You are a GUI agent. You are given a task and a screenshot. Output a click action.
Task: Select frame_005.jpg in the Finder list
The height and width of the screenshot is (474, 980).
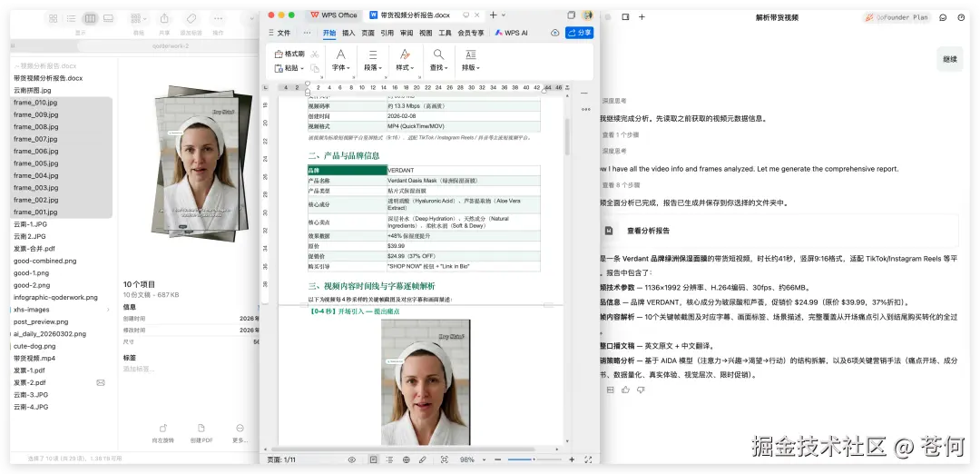point(35,163)
